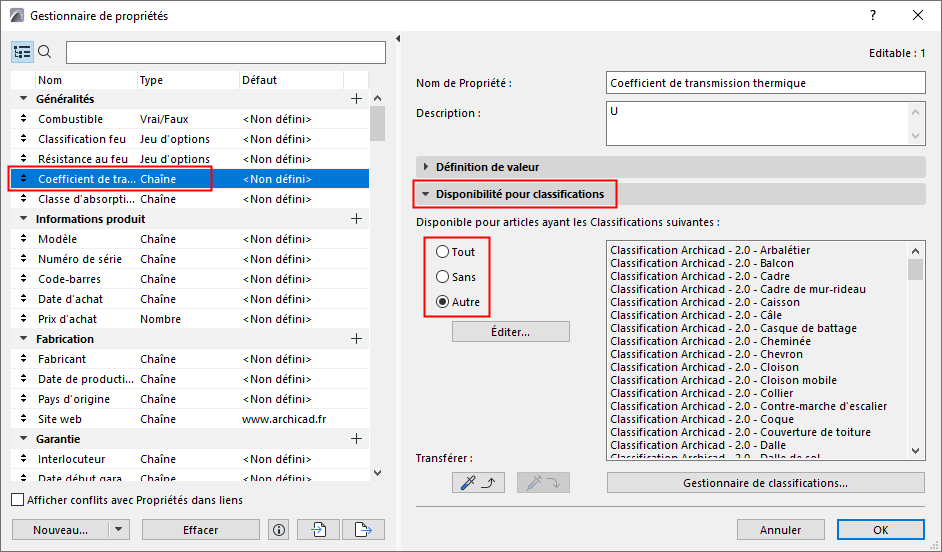This screenshot has height=552, width=942.
Task: Click the Annuler button
Action: click(780, 530)
